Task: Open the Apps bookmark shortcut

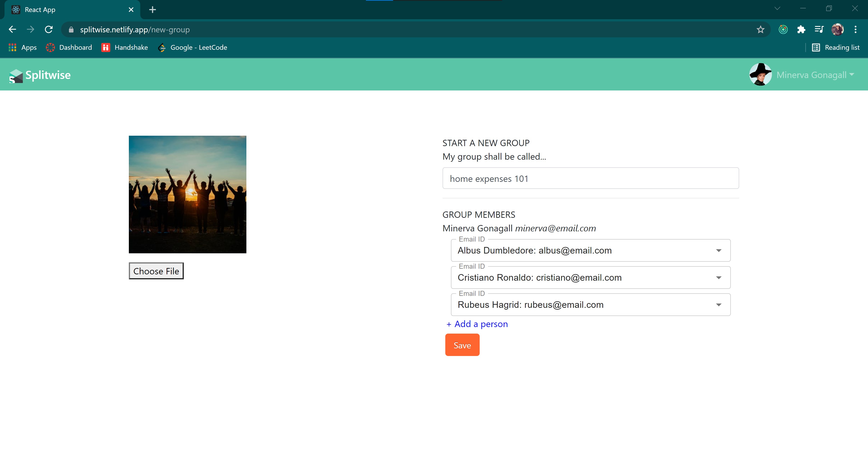Action: click(23, 47)
